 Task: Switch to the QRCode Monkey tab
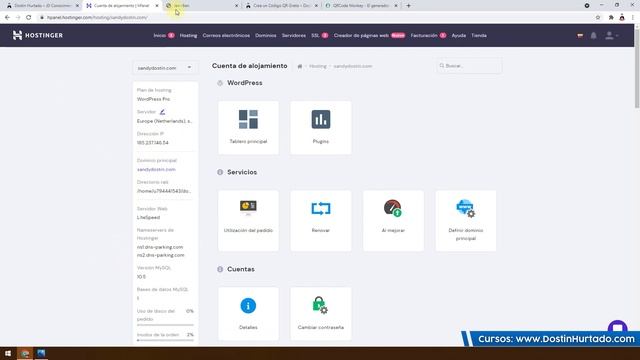[361, 6]
